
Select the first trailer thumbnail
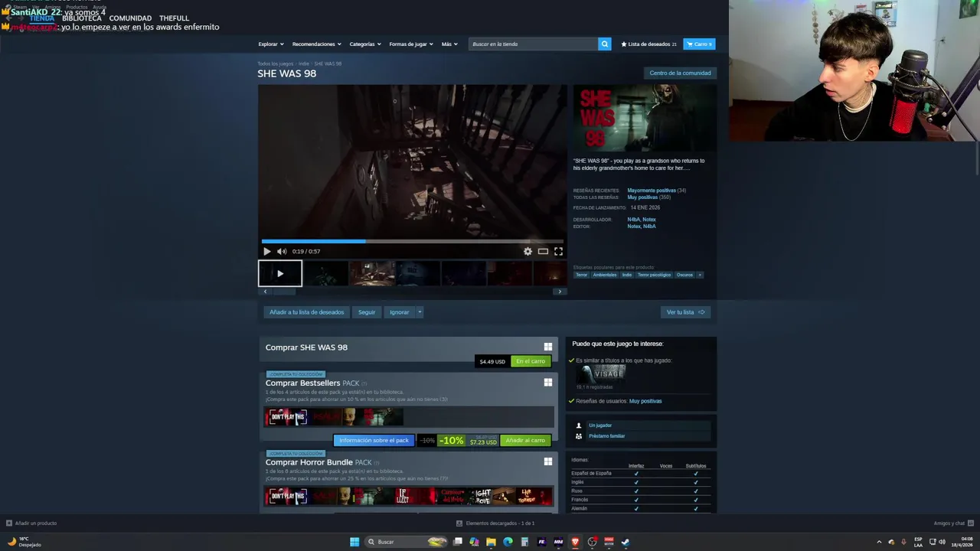click(x=280, y=273)
